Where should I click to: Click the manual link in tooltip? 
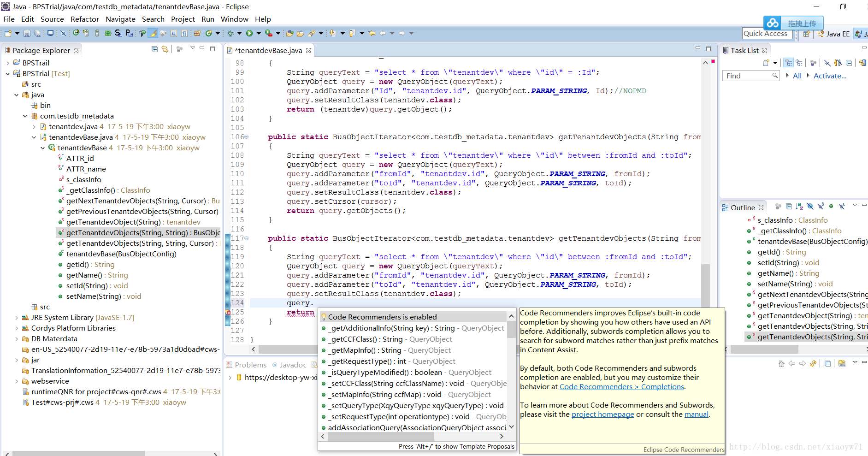[x=697, y=415]
